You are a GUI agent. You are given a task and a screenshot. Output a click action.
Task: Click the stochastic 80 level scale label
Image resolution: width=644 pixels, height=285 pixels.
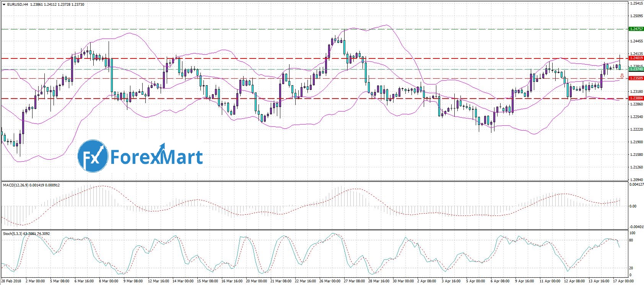pos(631,240)
